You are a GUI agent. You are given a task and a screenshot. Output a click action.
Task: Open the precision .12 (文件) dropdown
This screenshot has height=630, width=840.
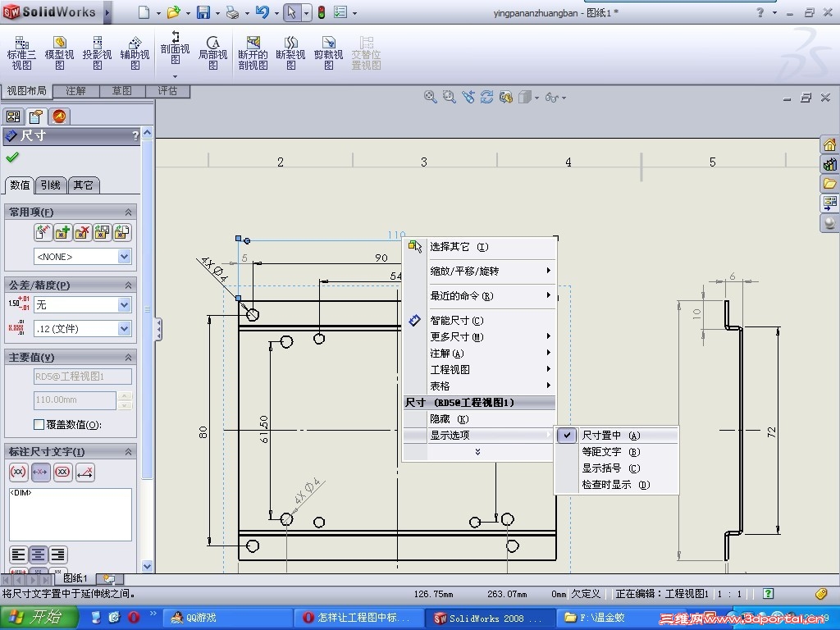[125, 328]
